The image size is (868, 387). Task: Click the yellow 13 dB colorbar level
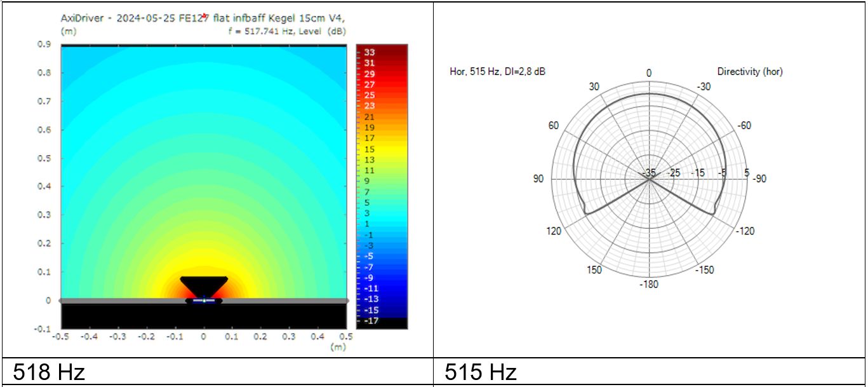(383, 160)
